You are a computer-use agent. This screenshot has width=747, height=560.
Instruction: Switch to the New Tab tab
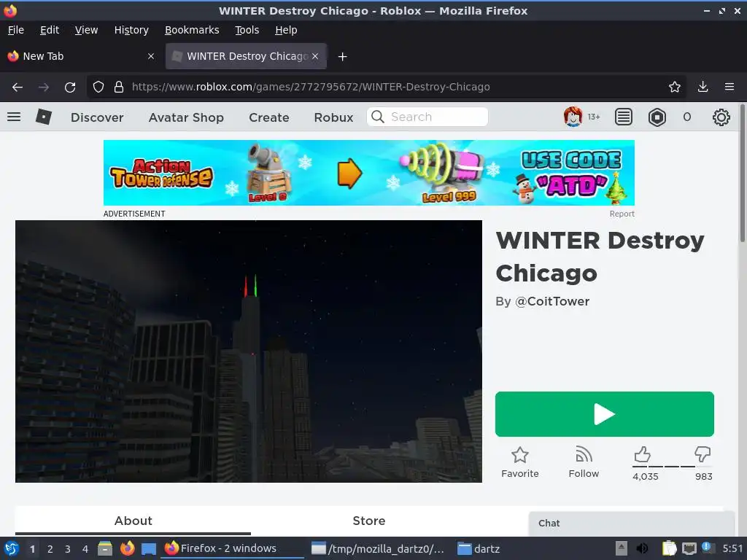coord(81,56)
